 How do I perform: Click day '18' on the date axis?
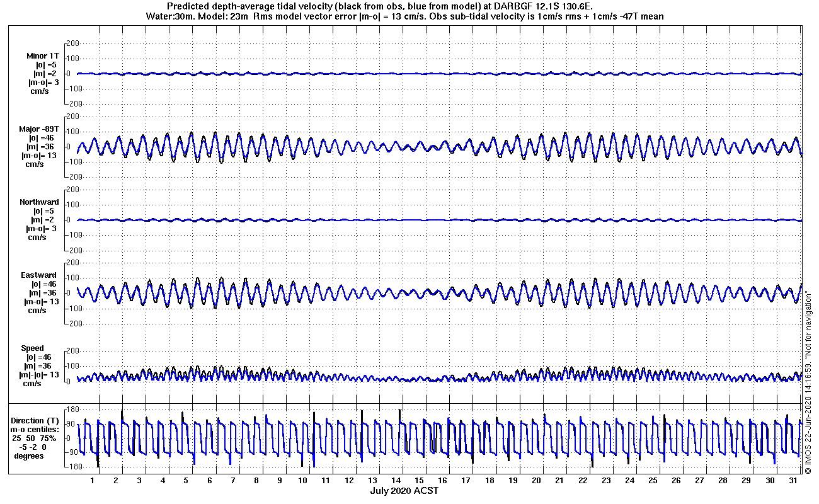point(489,481)
